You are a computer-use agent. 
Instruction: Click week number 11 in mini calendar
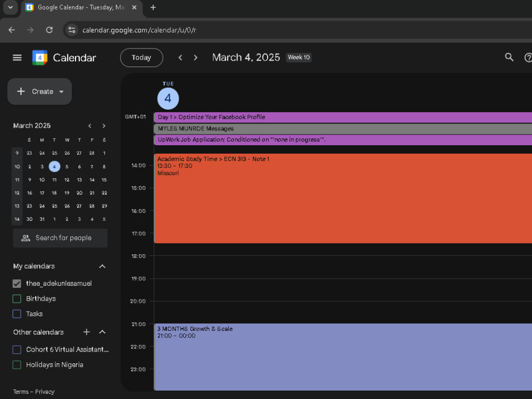(x=17, y=180)
